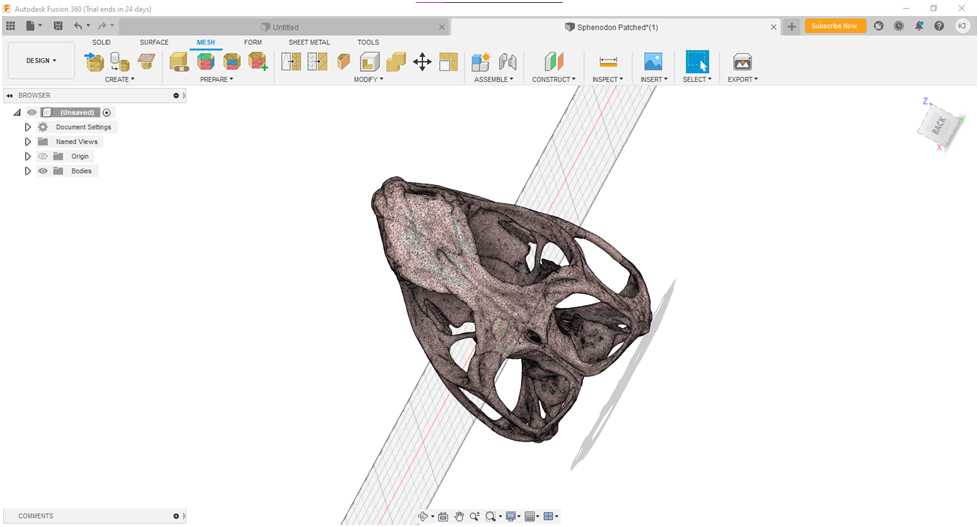Activate the (Unsaved) component radio button

107,112
